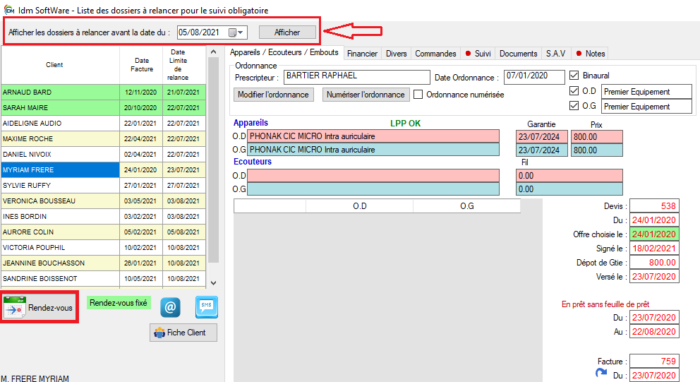Click the Prescripteur field BARTIER RAPHAEL
This screenshot has height=382, width=700.
click(x=357, y=77)
